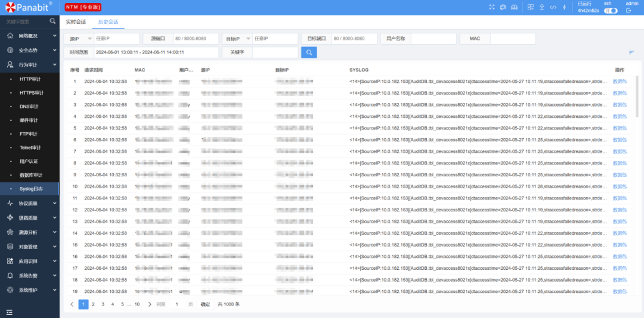
Task: Click 数据包 link in row 1
Action: (620, 82)
